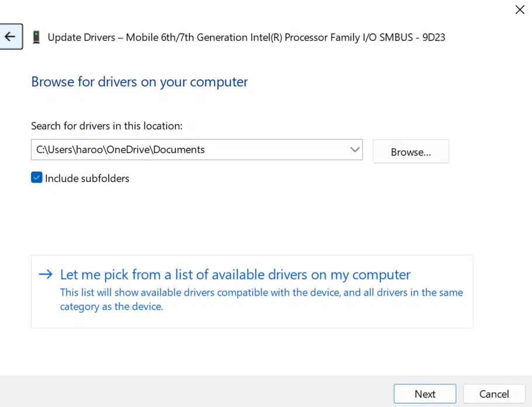Open 'Let me pick from a list of available drivers'
The image size is (532, 407).
coord(233,274)
